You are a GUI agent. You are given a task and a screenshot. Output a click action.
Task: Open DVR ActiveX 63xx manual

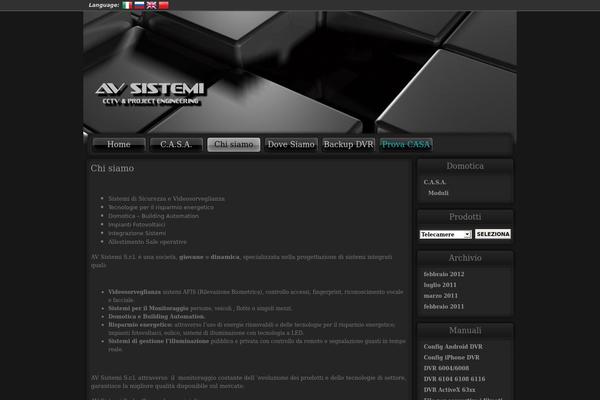[449, 389]
